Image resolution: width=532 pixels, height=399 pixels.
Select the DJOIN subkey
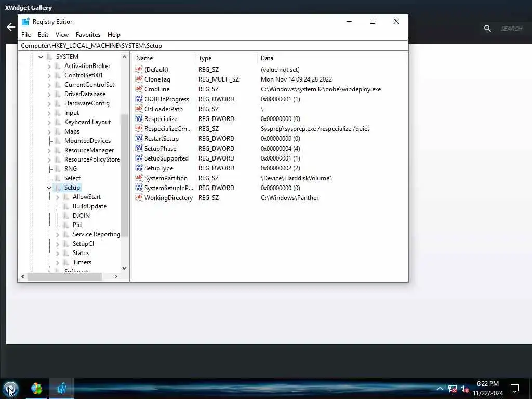[81, 216]
